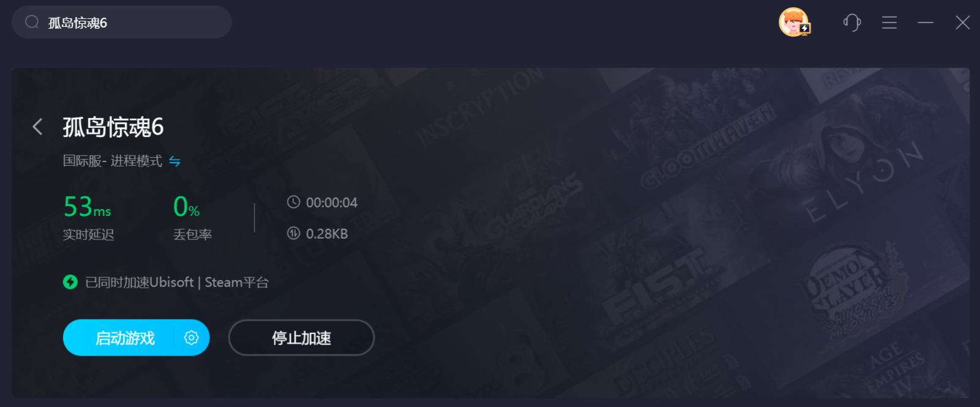Viewport: 980px width, 407px height.
Task: Click the user avatar profile picture
Action: 794,22
